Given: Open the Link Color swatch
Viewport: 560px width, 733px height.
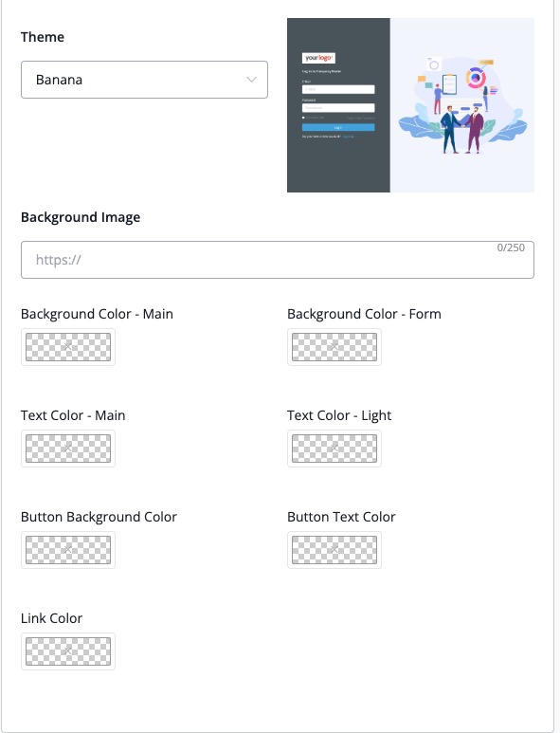Looking at the screenshot, I should point(68,651).
